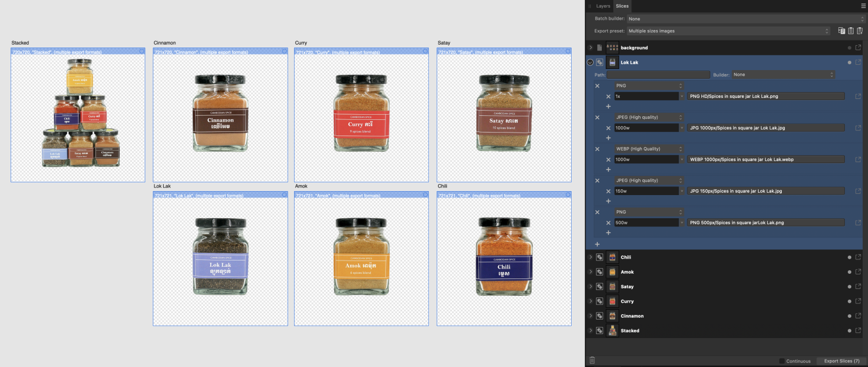Toggle export visibility dot for Curry
The image size is (868, 367).
tap(849, 302)
